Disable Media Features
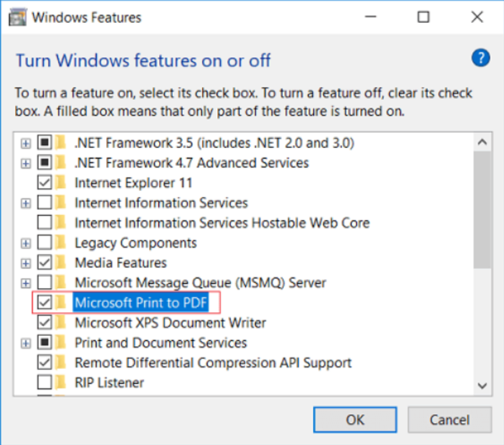The image size is (504, 445). [x=44, y=263]
